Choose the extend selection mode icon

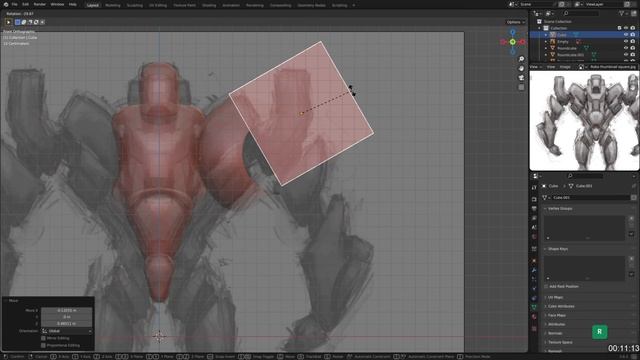[x=24, y=22]
